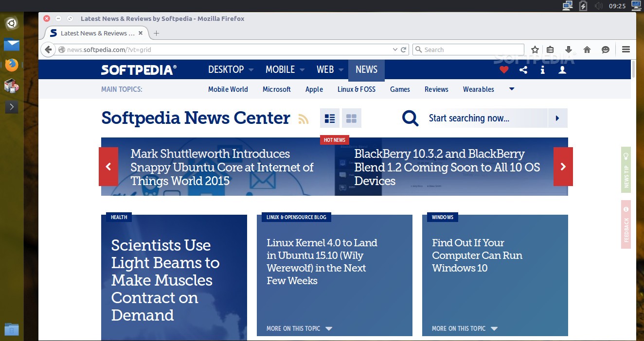644x341 pixels.
Task: Click the bookmark star icon in Firefox toolbar
Action: point(535,50)
